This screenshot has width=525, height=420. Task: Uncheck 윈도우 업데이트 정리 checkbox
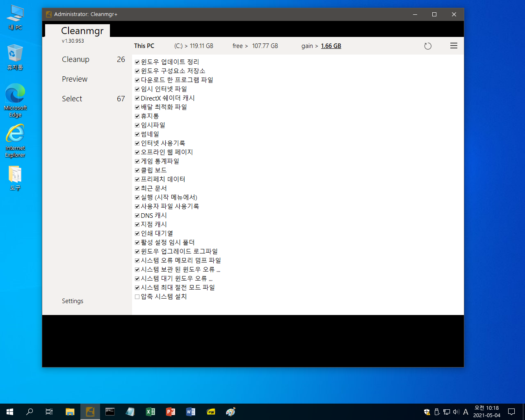(x=137, y=62)
